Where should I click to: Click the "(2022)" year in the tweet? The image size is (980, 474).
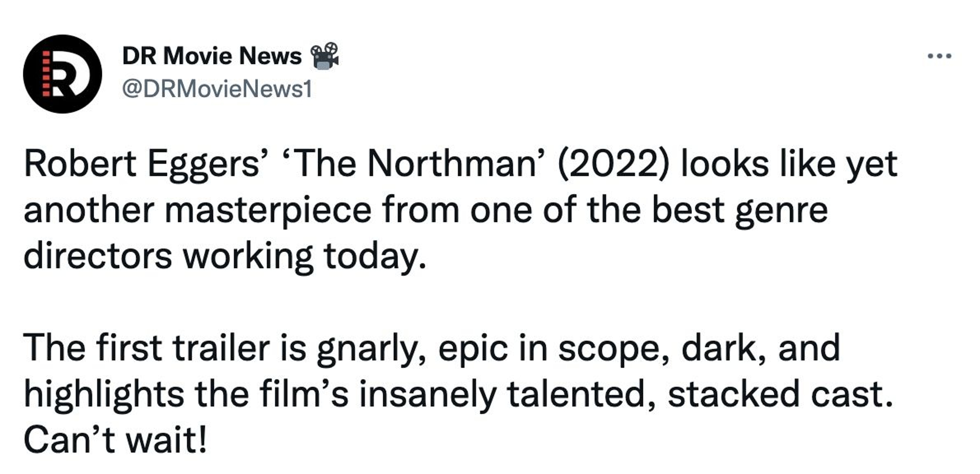point(612,164)
